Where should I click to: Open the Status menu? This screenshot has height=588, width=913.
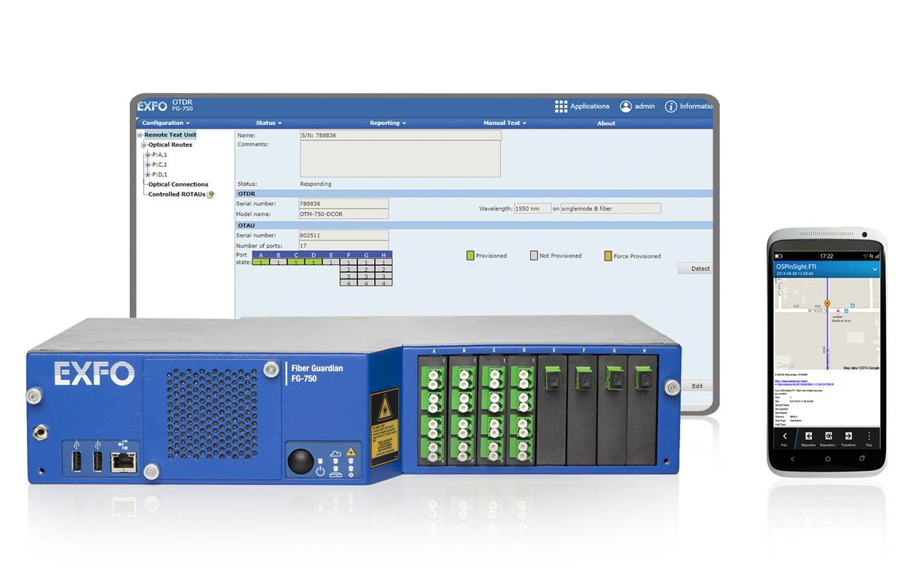click(268, 123)
